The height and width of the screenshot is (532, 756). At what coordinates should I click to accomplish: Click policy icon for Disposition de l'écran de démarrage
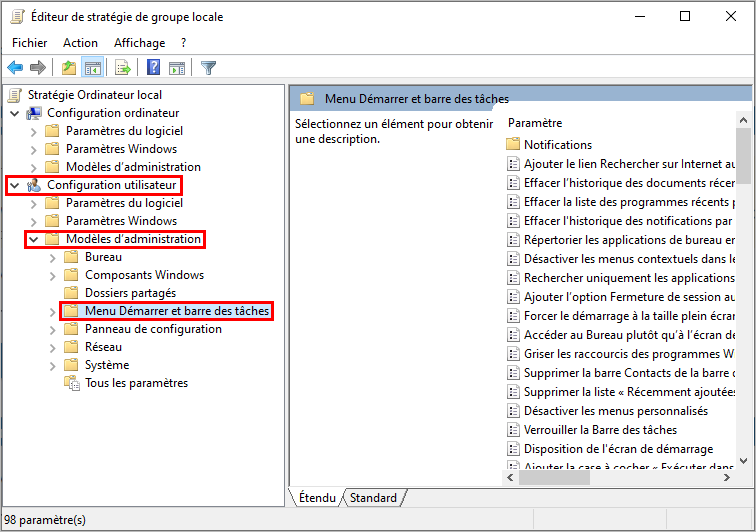(x=513, y=449)
